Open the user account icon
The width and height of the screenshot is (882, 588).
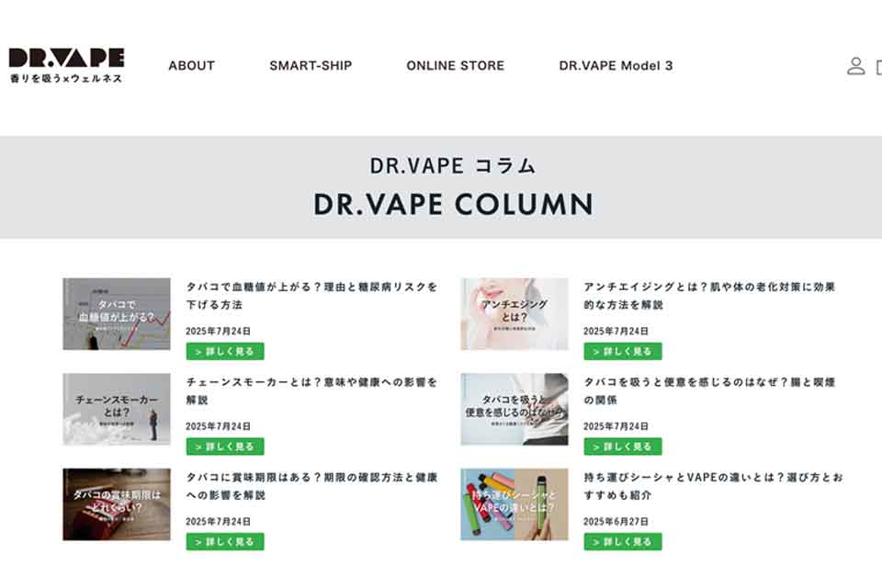point(855,66)
